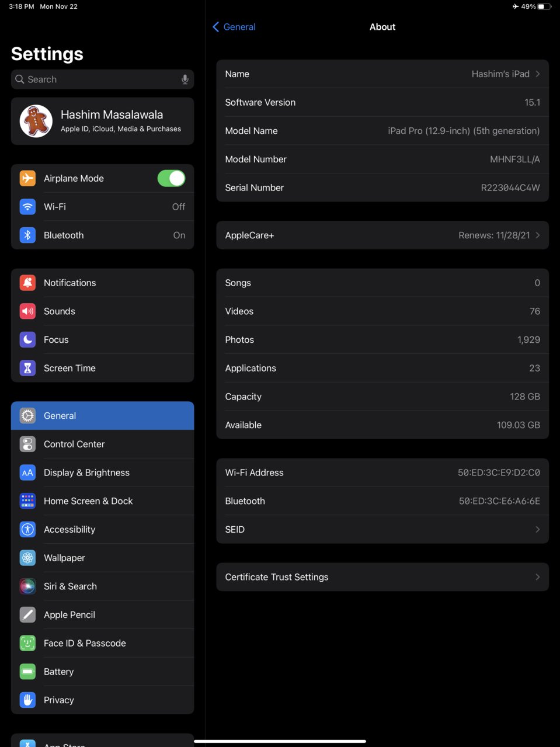Tap the Face ID & Passcode icon

27,644
